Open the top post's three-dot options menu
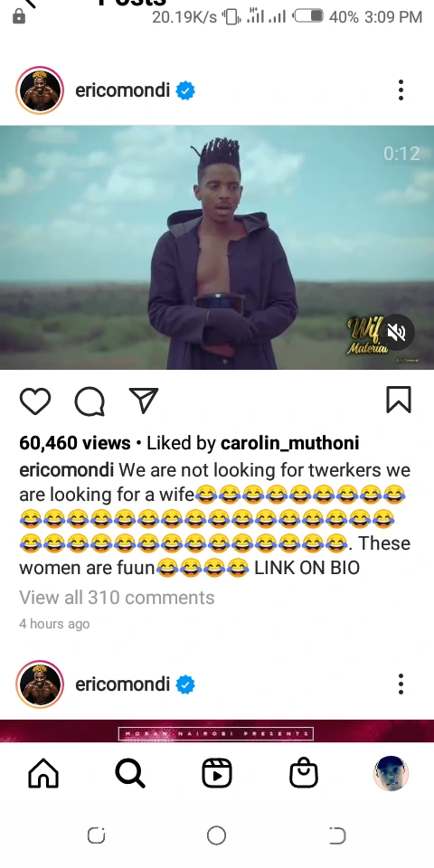Screen dimensions: 434x868 point(401,90)
